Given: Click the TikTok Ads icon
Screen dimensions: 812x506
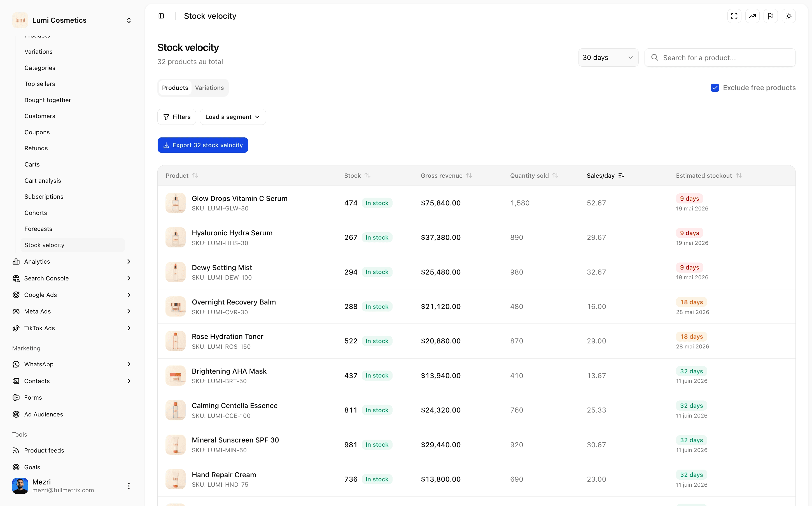Looking at the screenshot, I should click(x=16, y=328).
